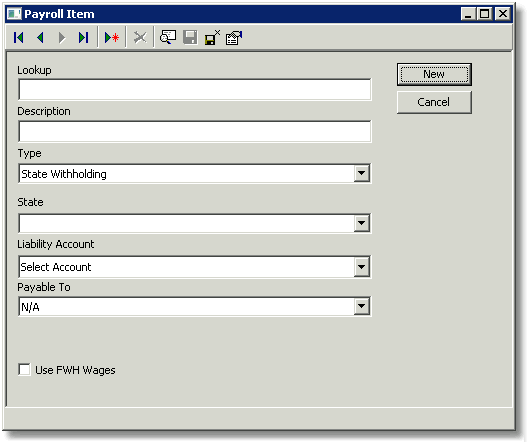This screenshot has height=442, width=529.
Task: Open the find record icon
Action: 168,37
